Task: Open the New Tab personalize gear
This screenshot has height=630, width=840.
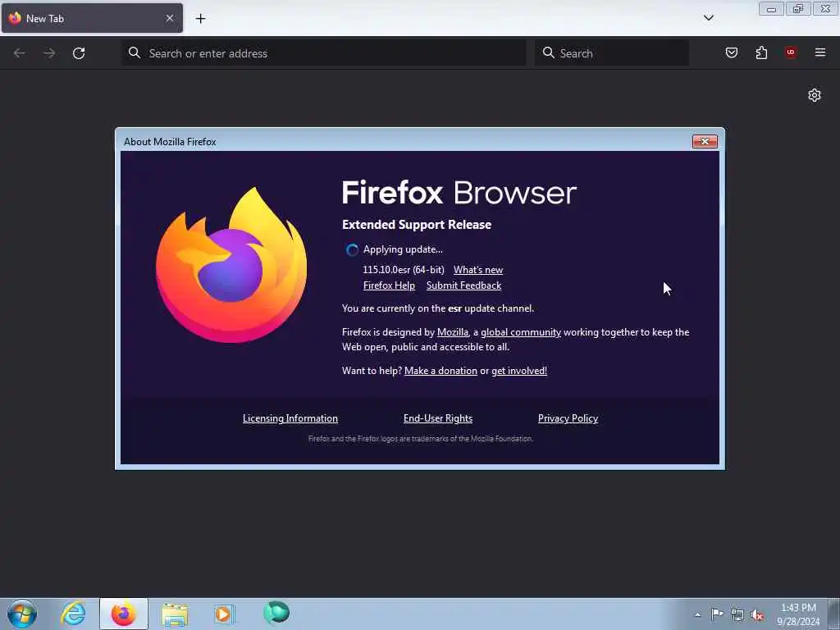Action: pyautogui.click(x=815, y=95)
